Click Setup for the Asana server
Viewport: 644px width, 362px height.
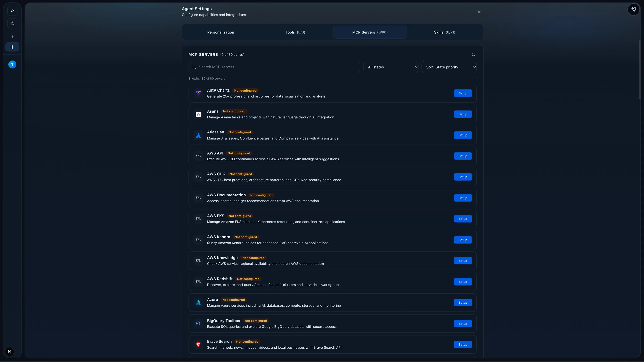[x=463, y=114]
